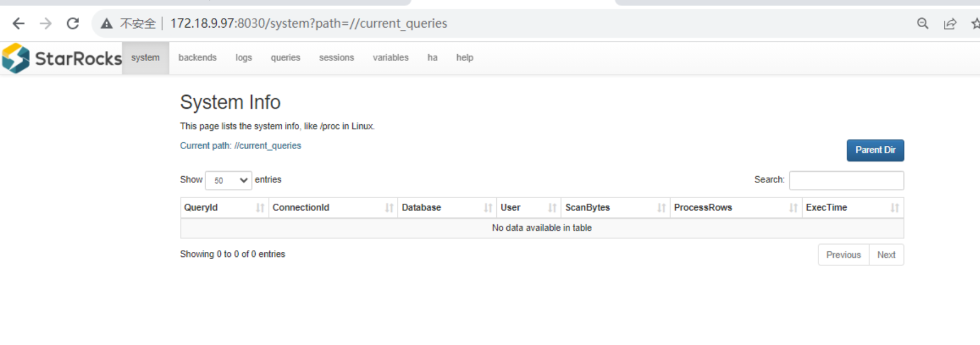Open the sessions page
This screenshot has height=345, width=980.
tap(336, 58)
